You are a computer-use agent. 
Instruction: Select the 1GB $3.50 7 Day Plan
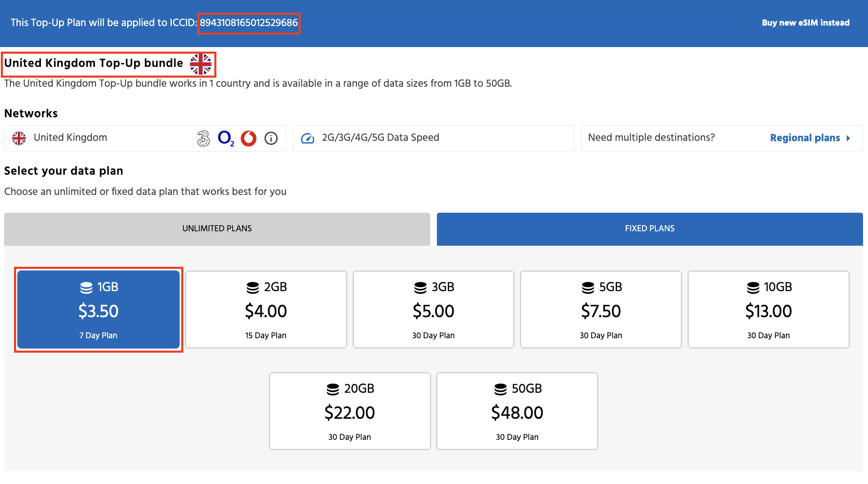[99, 310]
